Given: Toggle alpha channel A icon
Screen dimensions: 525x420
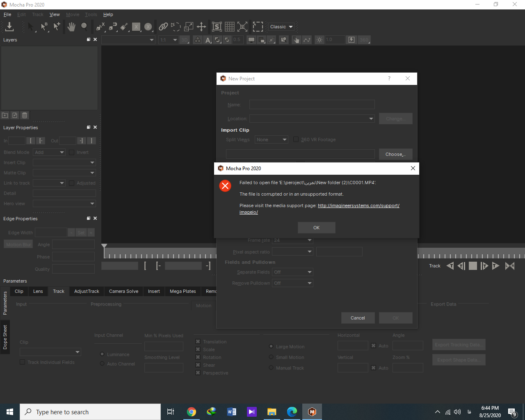Looking at the screenshot, I should (208, 40).
